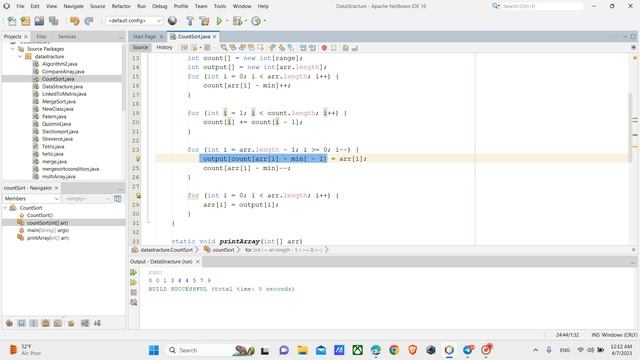The image size is (640, 360).
Task: Click the green Run Project button
Action: pyautogui.click(x=219, y=21)
